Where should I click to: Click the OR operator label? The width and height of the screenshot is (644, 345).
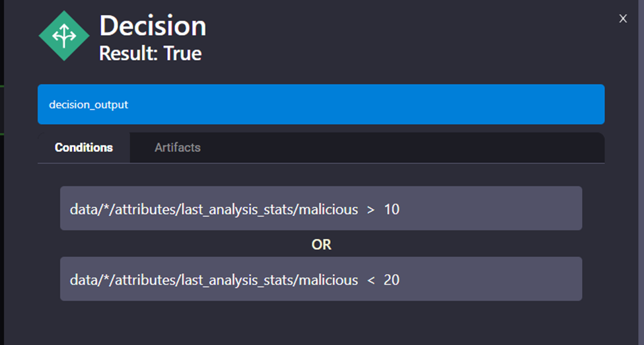click(321, 245)
